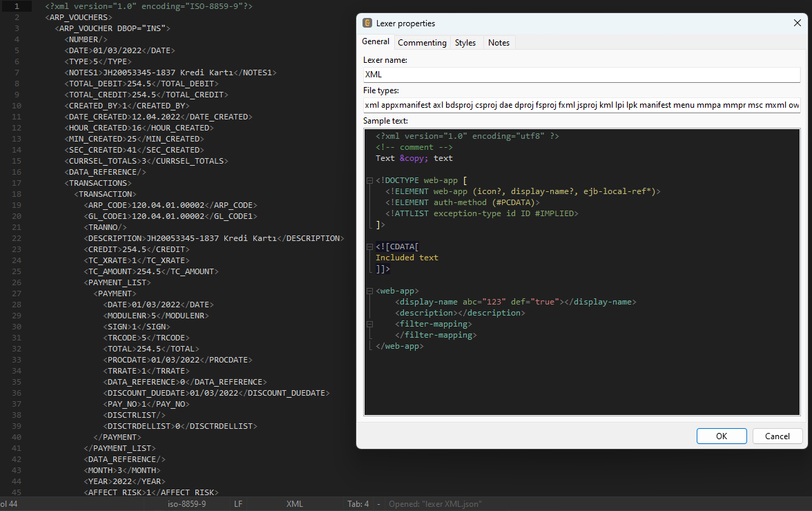The height and width of the screenshot is (511, 812).
Task: Open the Styles tab
Action: (465, 43)
